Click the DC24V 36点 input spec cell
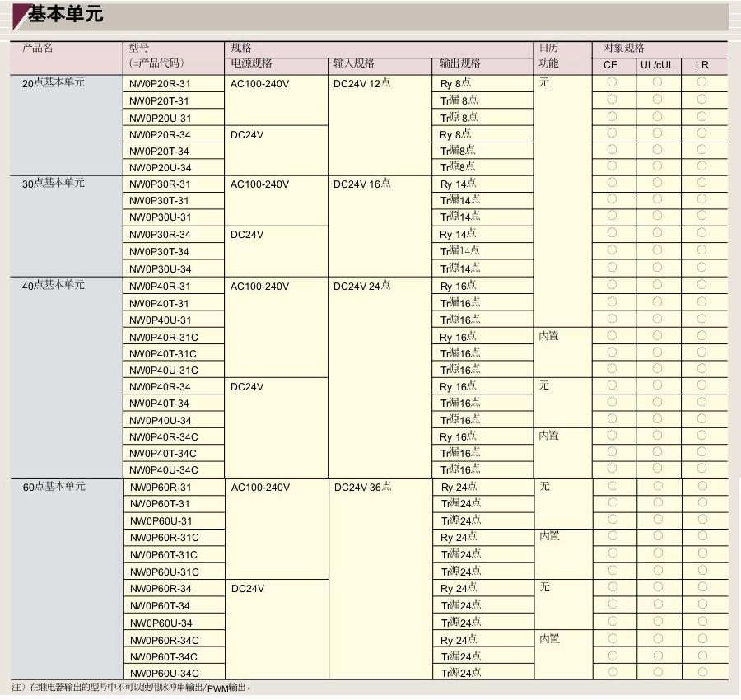This screenshot has width=741, height=700. point(363,487)
